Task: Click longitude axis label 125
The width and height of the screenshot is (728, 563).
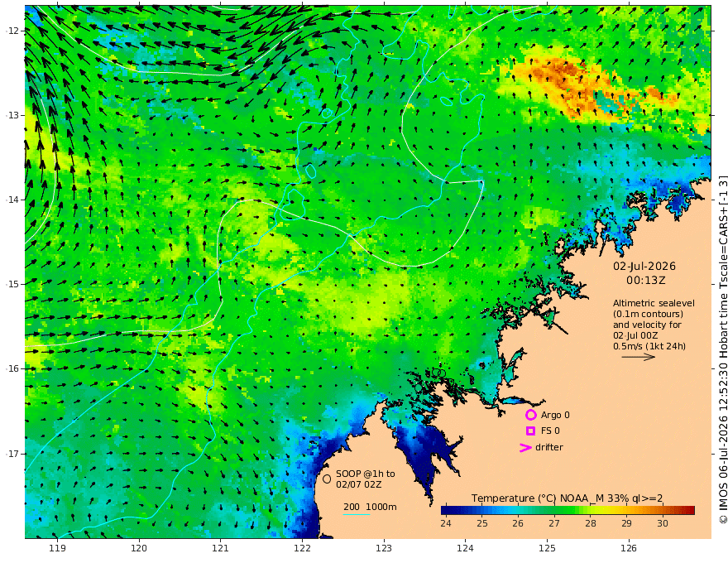Action: 547,549
